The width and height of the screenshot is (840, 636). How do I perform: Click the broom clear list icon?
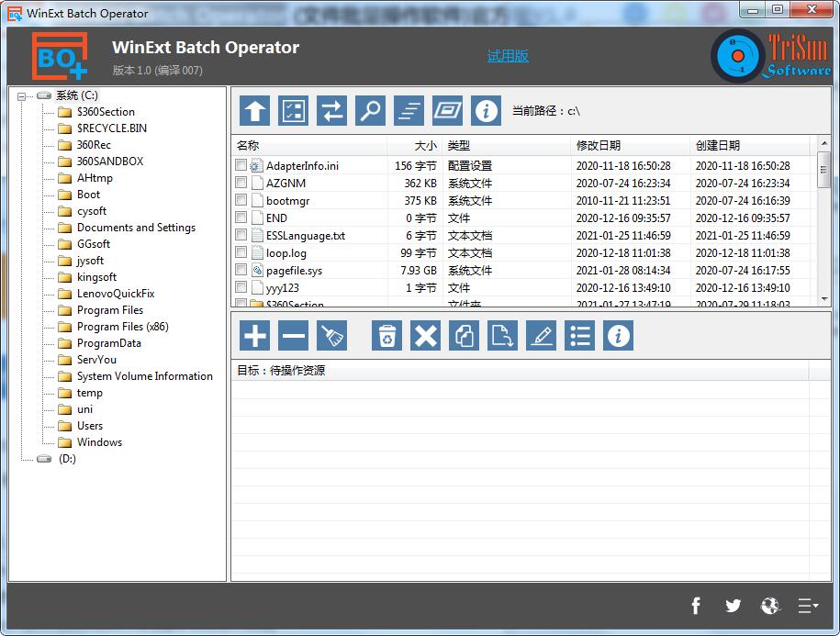(331, 336)
